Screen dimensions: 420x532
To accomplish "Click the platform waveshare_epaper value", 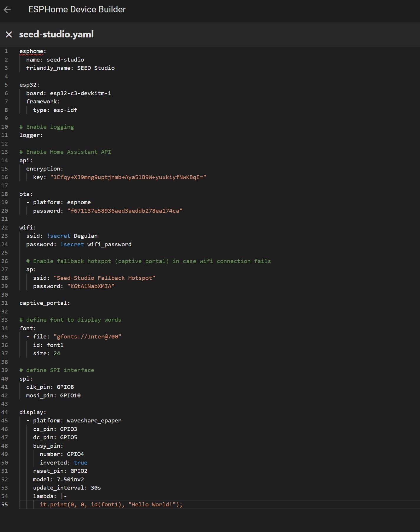I will pos(94,421).
